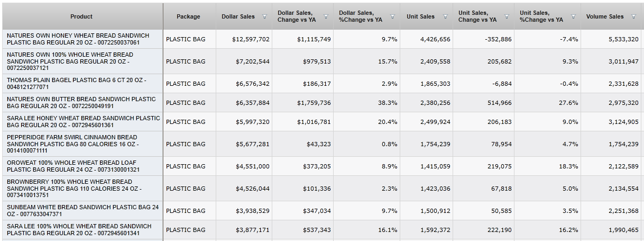The width and height of the screenshot is (644, 241).
Task: Open filter icon on Dollar Sales column
Action: click(x=264, y=17)
